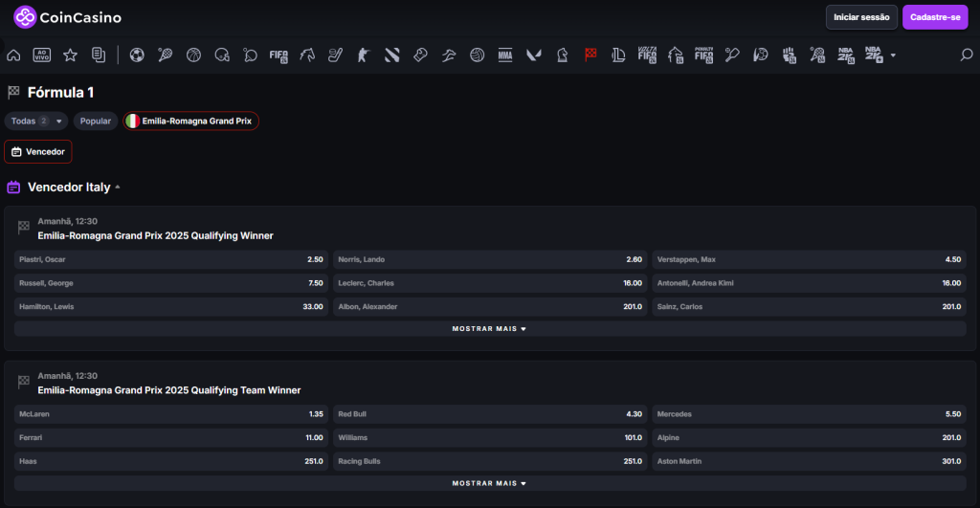Select the Volta FIFA 24 icon
Viewport: 980px width, 508px height.
tap(647, 55)
